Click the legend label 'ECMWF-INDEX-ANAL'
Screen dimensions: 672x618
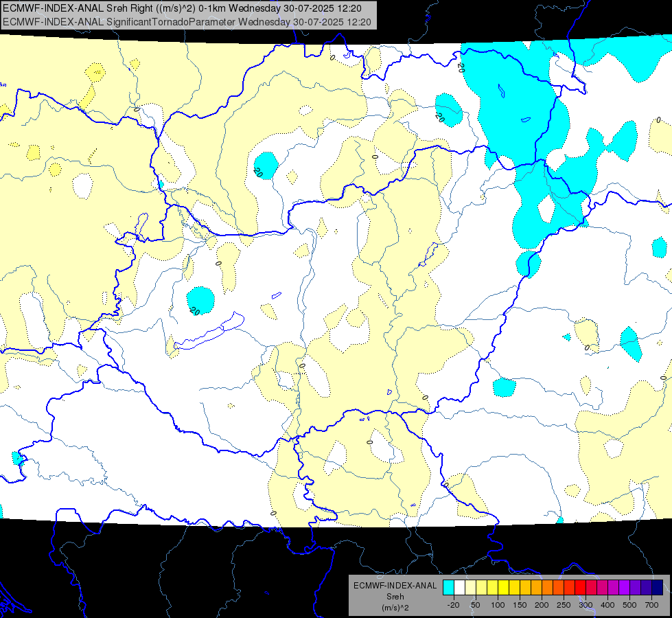pyautogui.click(x=395, y=586)
